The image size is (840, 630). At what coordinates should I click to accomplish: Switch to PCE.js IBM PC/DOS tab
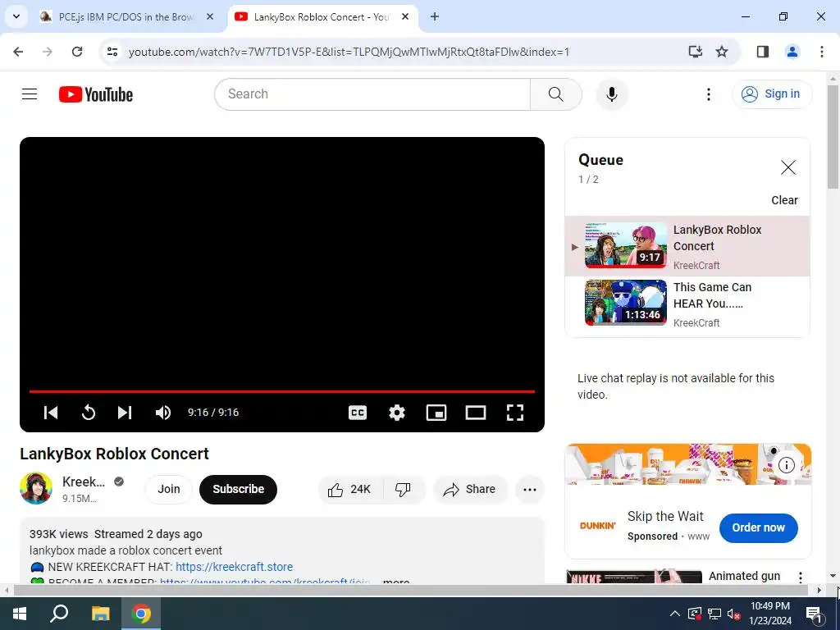125,16
